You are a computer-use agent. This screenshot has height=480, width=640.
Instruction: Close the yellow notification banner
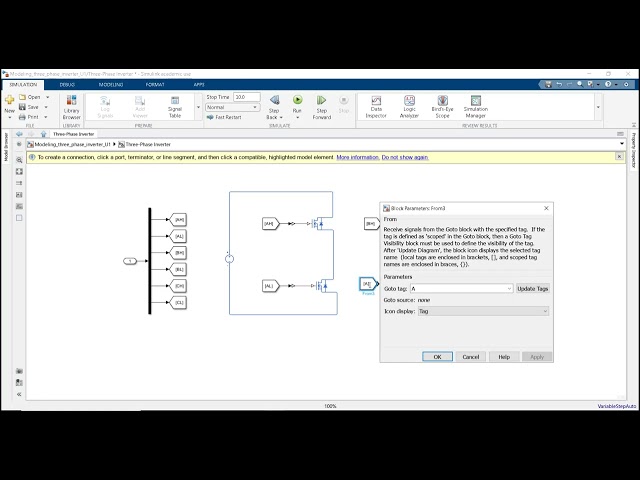[x=619, y=157]
